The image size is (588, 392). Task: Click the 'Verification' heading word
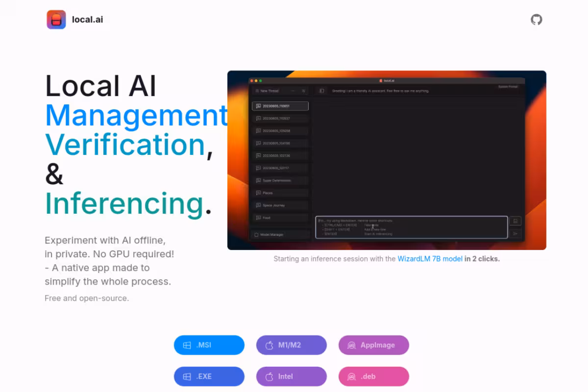[125, 145]
